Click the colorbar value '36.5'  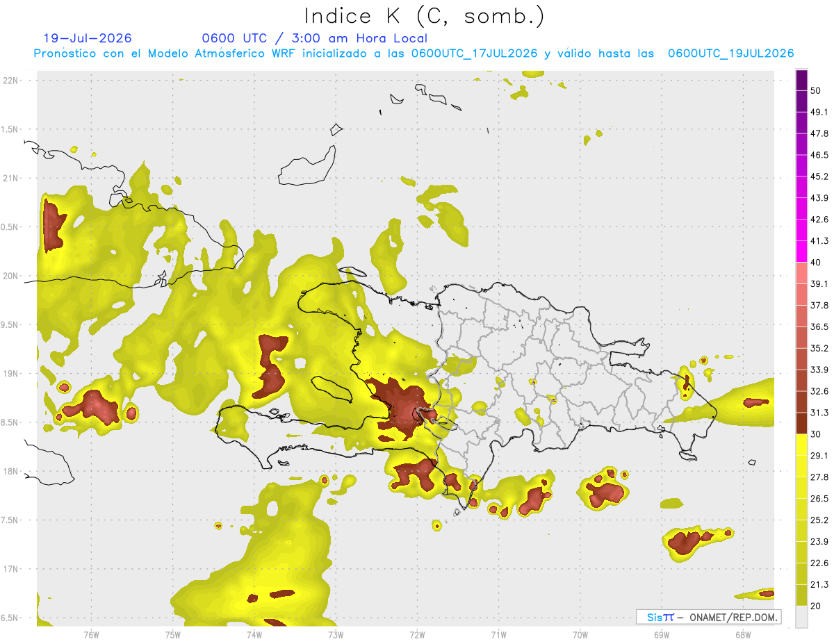tap(819, 327)
